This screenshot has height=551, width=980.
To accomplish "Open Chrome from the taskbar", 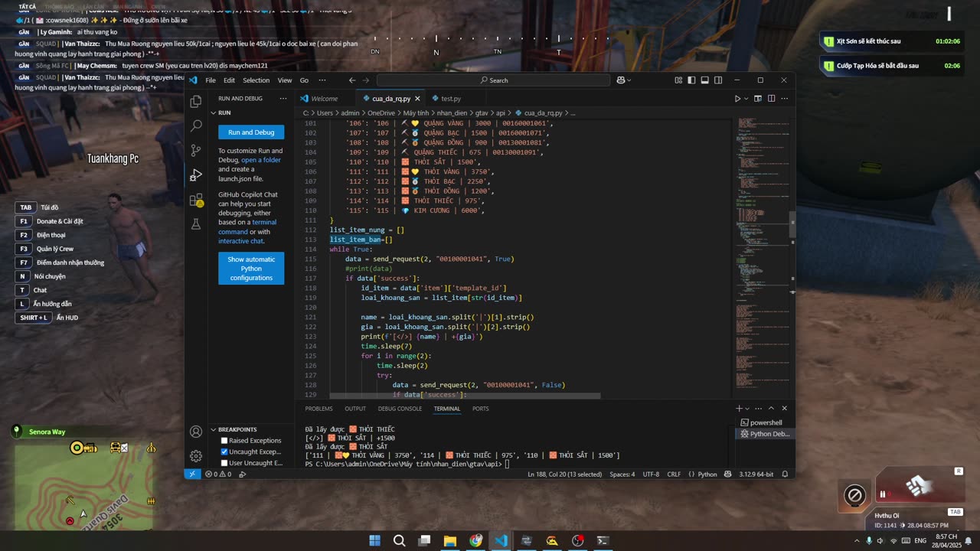I will tap(476, 540).
